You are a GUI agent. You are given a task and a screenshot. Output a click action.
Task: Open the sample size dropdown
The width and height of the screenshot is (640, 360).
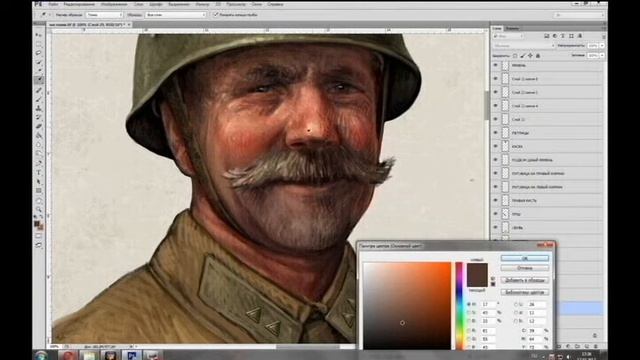pos(104,15)
